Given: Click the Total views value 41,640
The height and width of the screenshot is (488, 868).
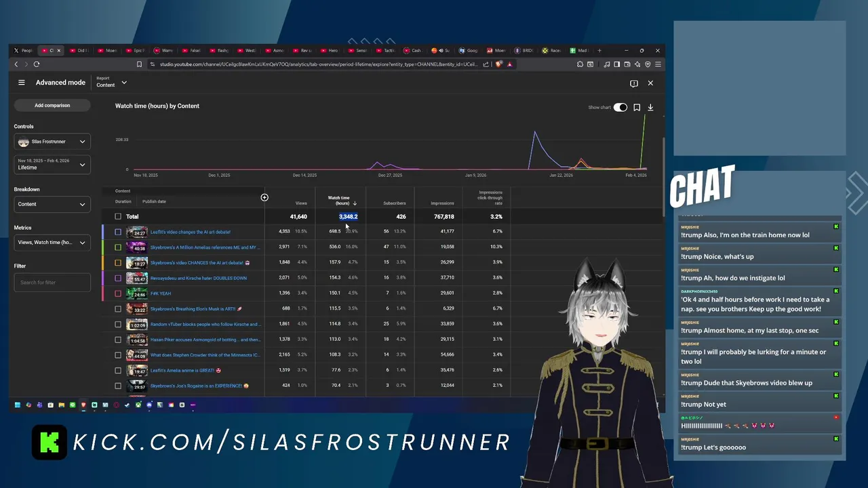Looking at the screenshot, I should 298,217.
